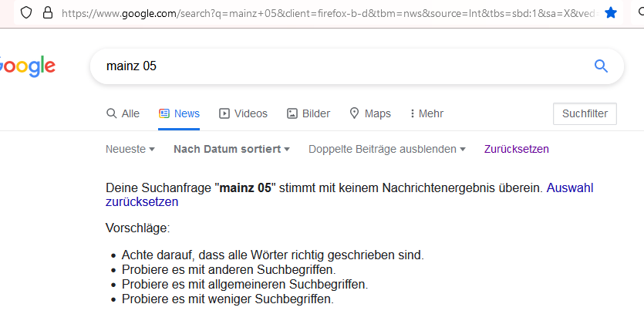Click the blue bookmark star icon
This screenshot has height=331, width=644.
[x=611, y=12]
